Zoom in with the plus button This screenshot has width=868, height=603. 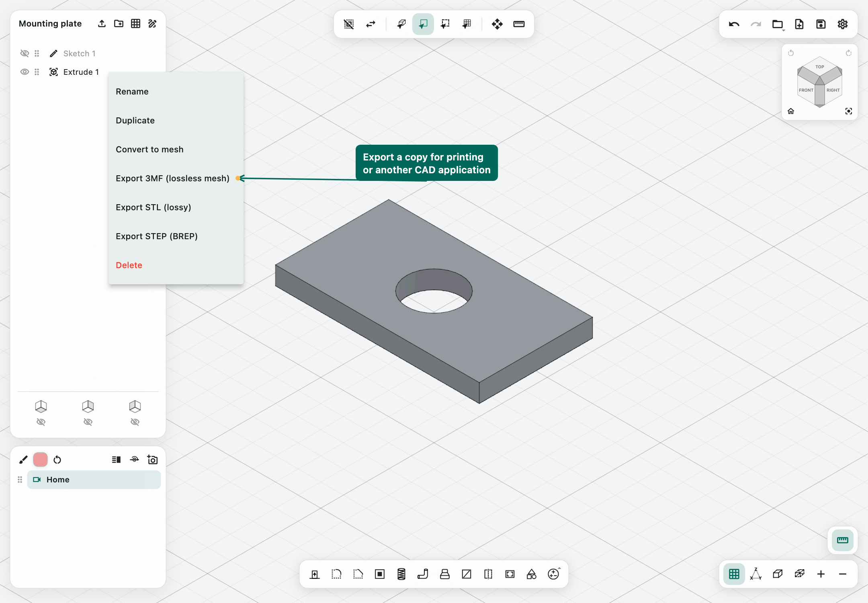point(821,574)
